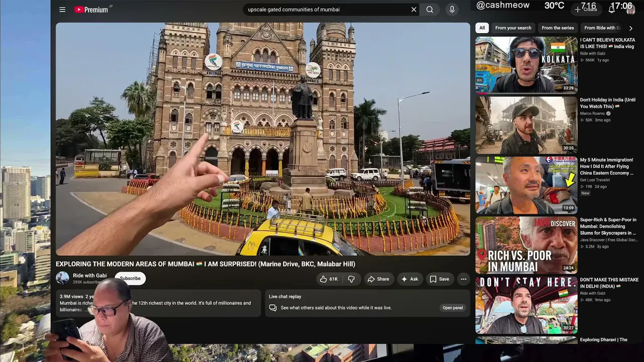Open the live chat replay panel
This screenshot has width=644, height=362.
453,308
